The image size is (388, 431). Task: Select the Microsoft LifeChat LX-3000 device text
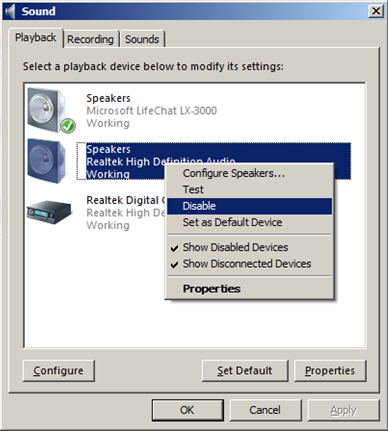(x=152, y=111)
